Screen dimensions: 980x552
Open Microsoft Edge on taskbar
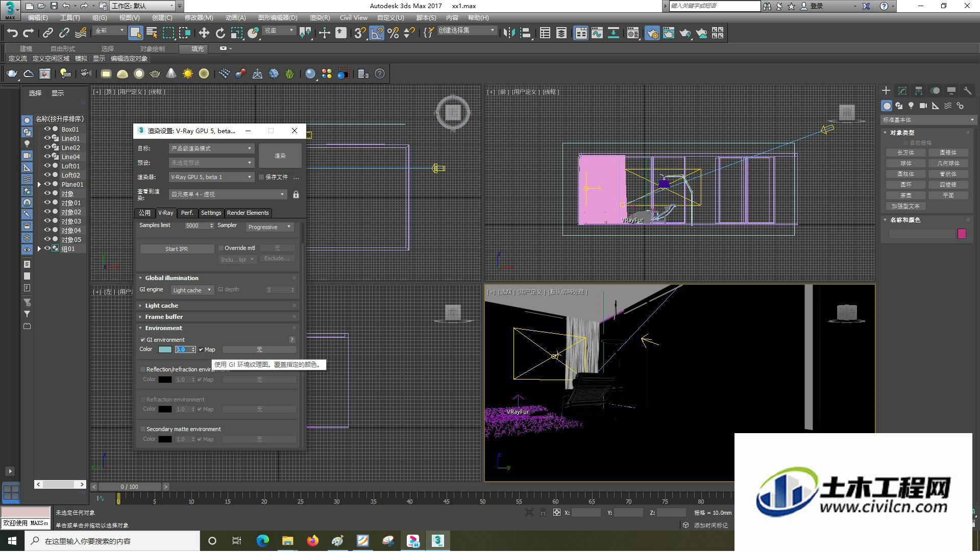click(x=263, y=541)
